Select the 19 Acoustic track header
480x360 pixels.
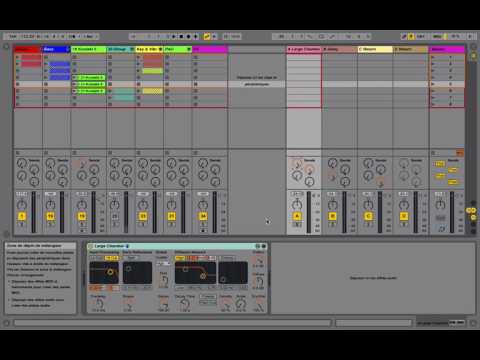[88, 49]
